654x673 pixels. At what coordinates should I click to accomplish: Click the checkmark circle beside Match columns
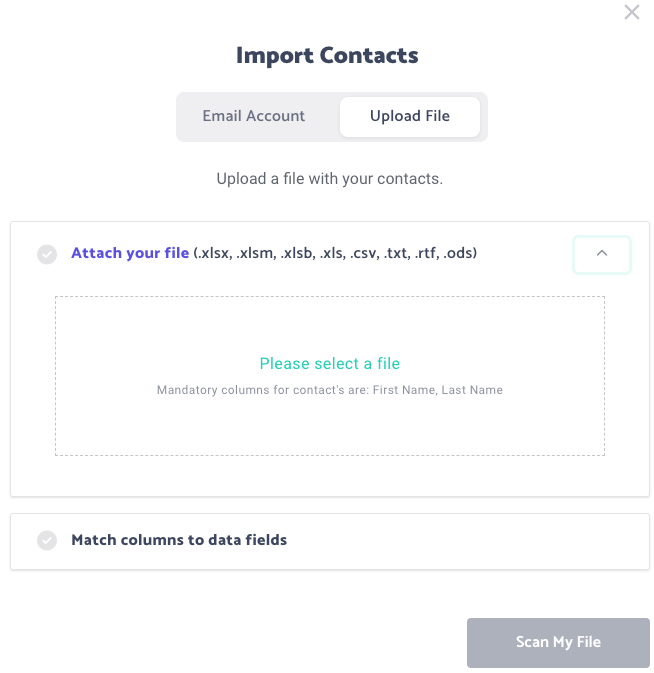point(47,540)
